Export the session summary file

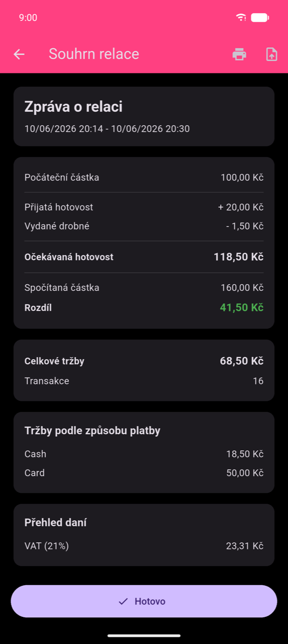pos(271,54)
